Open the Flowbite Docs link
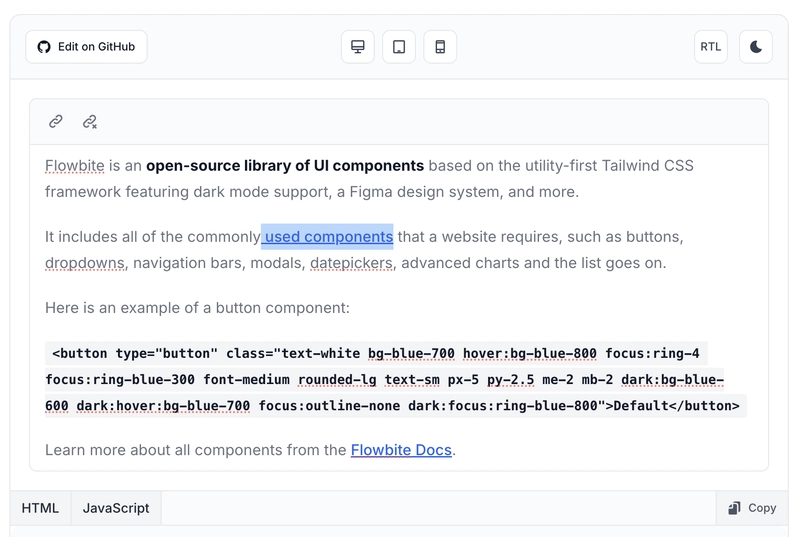800x537 pixels. (x=401, y=450)
